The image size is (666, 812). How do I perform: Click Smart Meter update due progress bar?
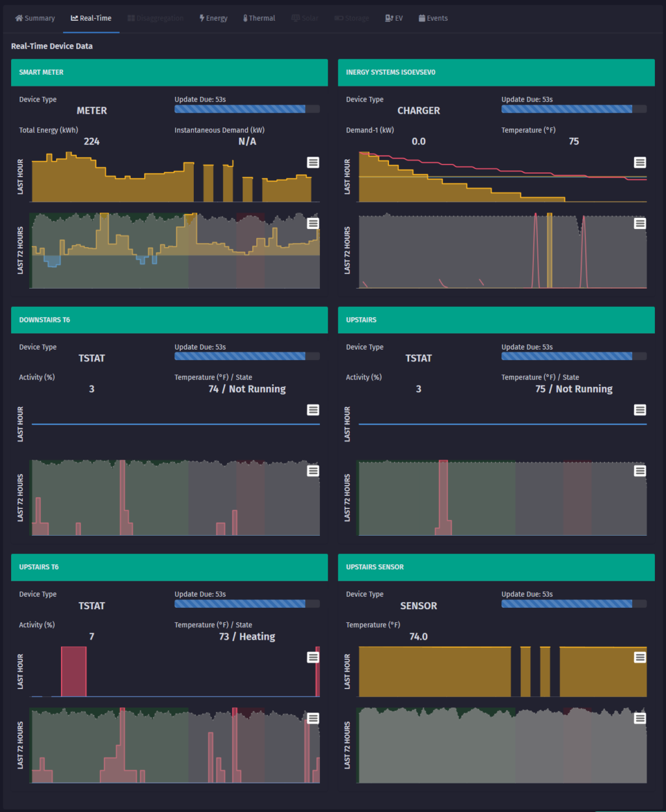click(247, 109)
